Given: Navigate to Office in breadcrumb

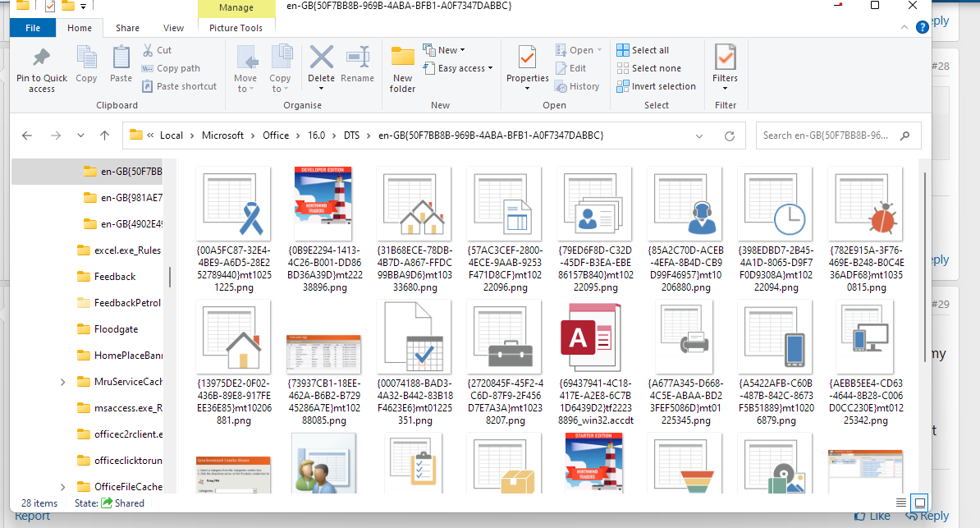Looking at the screenshot, I should (276, 135).
